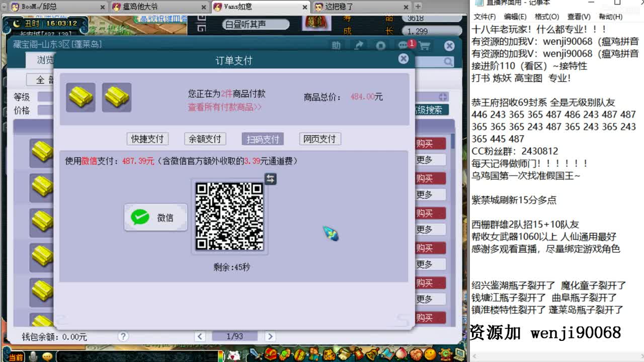Switch to 网页支付 payment tab
This screenshot has width=644, height=362.
pos(319,139)
